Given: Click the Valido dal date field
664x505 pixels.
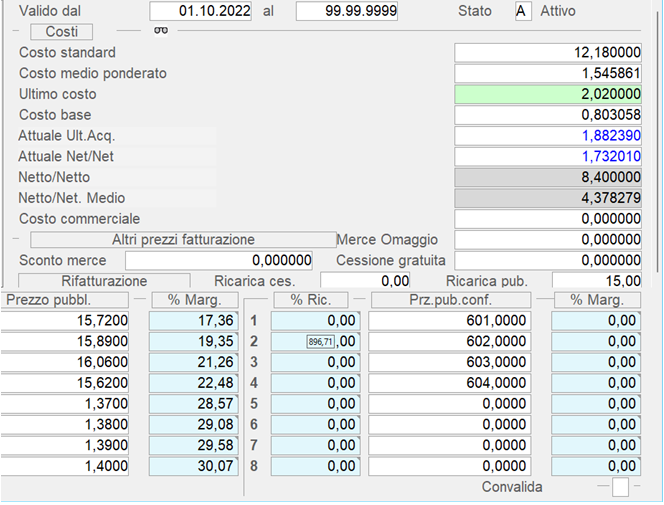Looking at the screenshot, I should pyautogui.click(x=202, y=11).
